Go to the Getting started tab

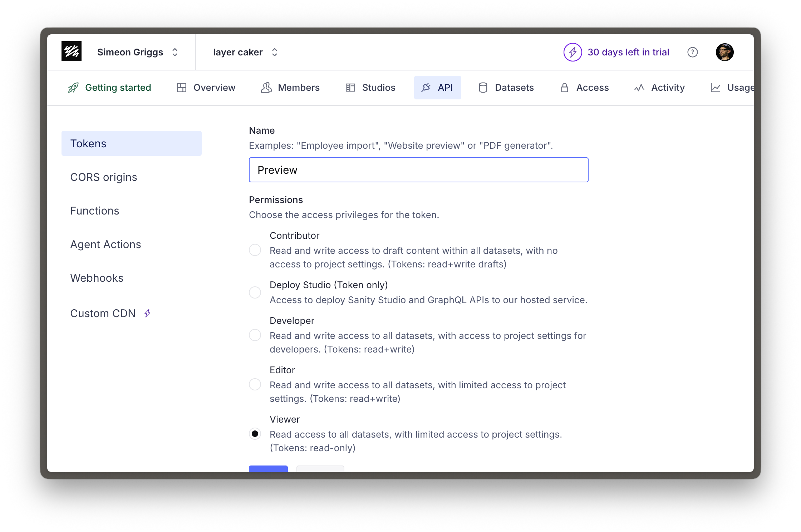pos(109,88)
